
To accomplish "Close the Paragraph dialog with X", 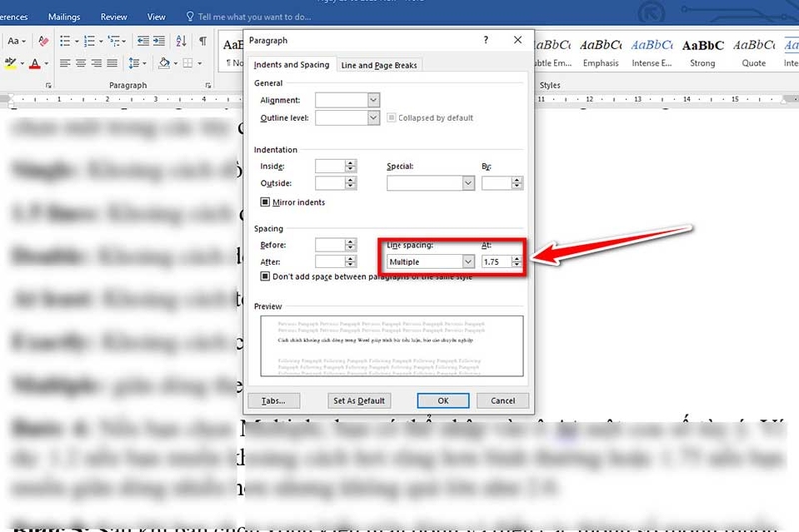I will (517, 40).
